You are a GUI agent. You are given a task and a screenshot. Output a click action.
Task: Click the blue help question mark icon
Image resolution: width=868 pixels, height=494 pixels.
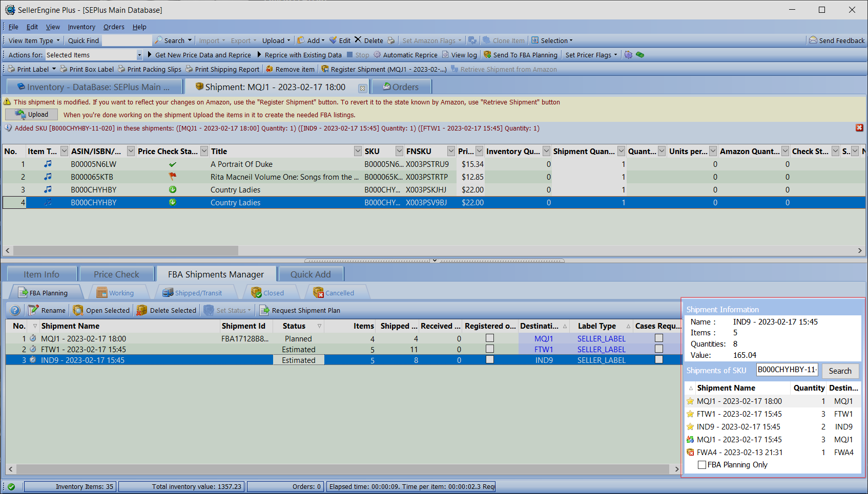15,310
